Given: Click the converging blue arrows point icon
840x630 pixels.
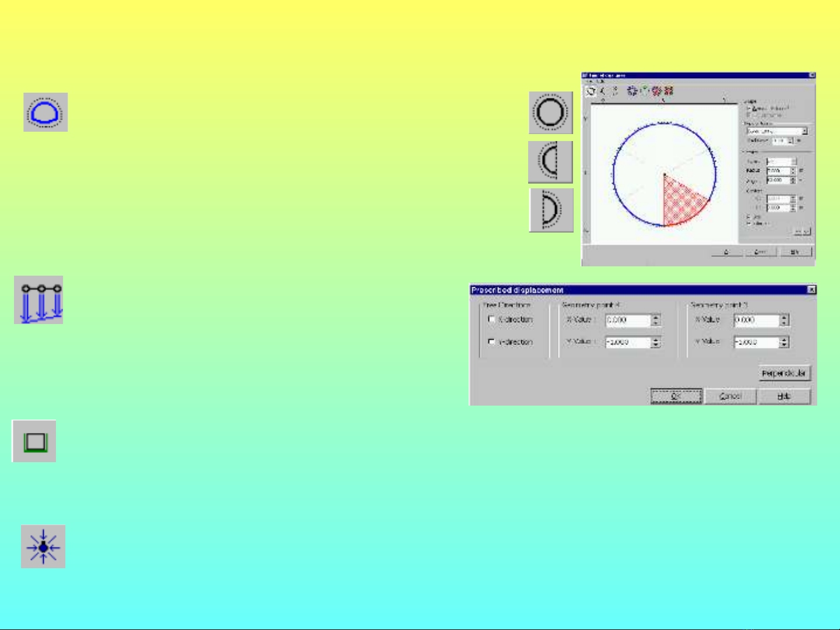Looking at the screenshot, I should (x=43, y=547).
